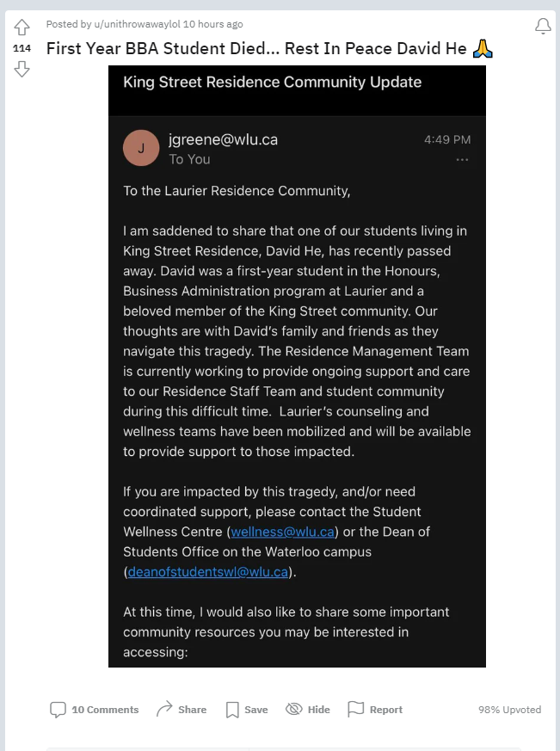The height and width of the screenshot is (751, 560).
Task: Open the wellness@wlu.ca email link
Action: [x=283, y=532]
